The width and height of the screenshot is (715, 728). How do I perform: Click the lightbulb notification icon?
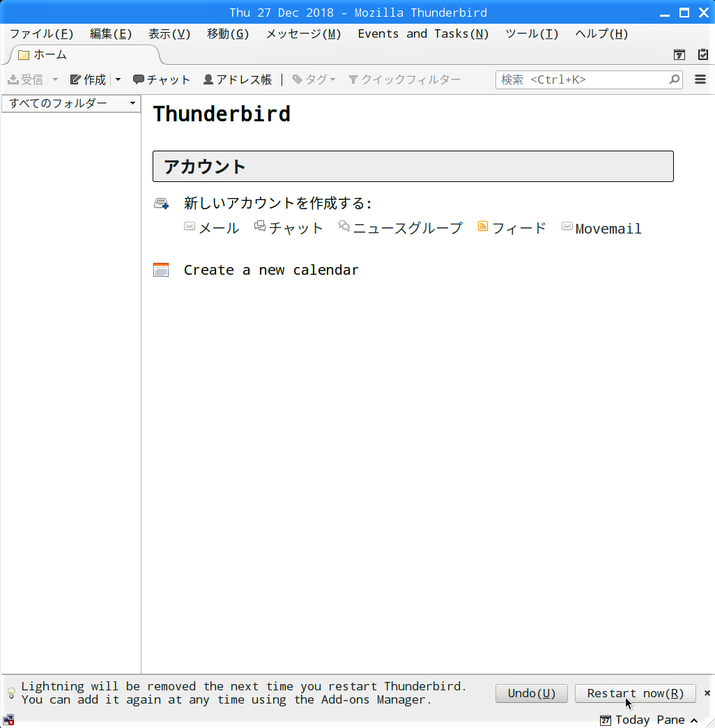12,693
